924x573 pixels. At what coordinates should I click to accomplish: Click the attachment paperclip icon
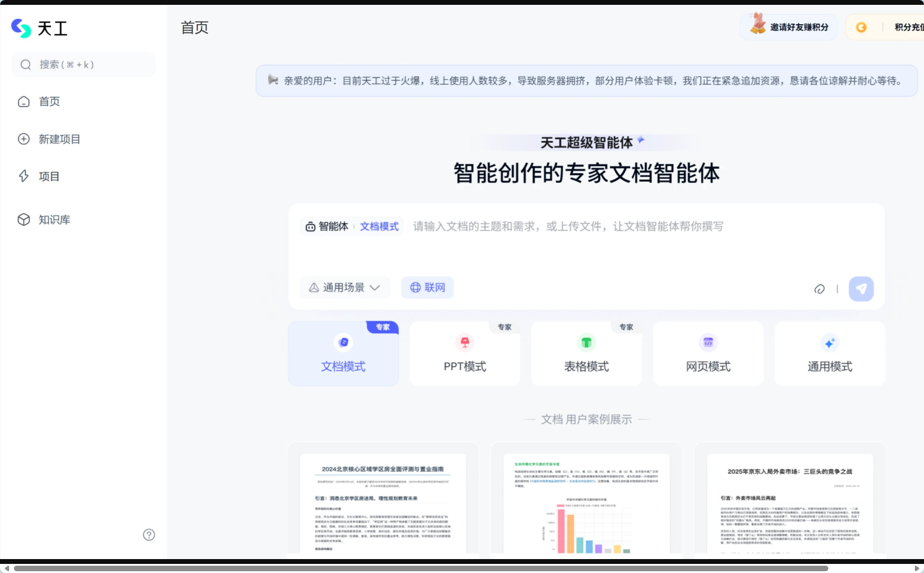(819, 289)
